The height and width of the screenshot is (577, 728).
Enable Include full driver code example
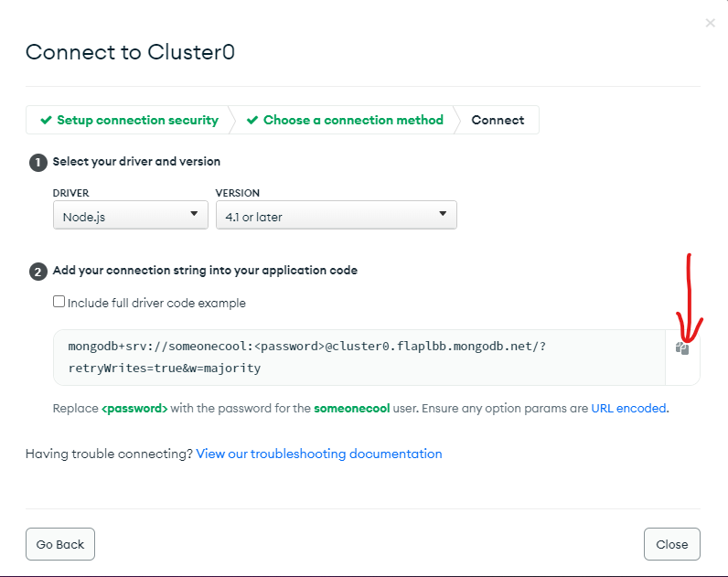(x=59, y=302)
